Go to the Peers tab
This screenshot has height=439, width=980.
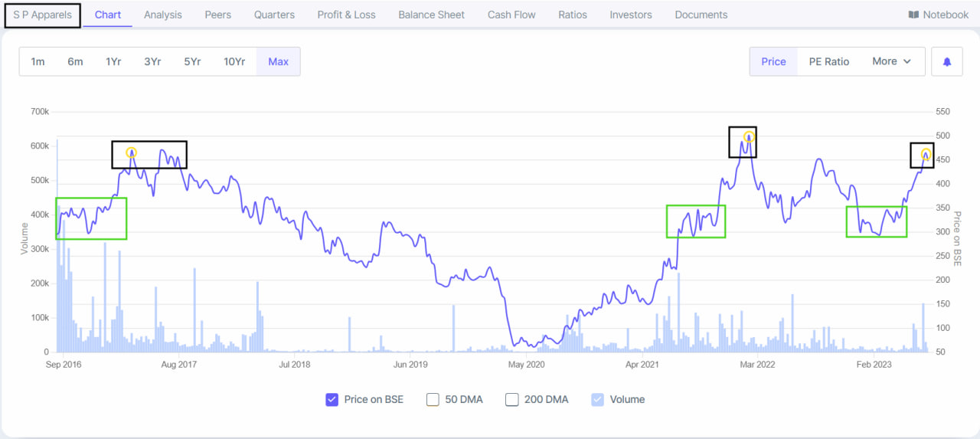coord(218,15)
